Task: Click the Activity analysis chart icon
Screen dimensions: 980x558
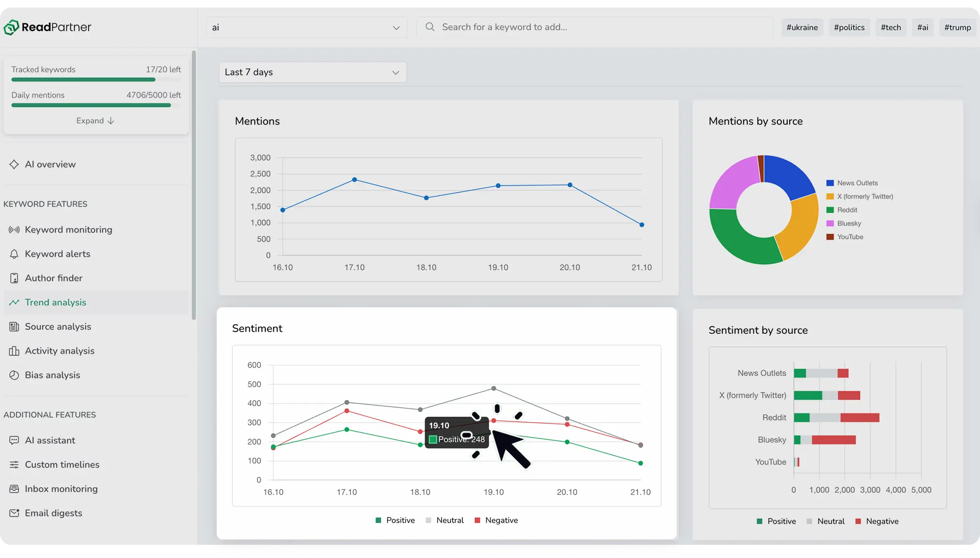Action: (14, 351)
